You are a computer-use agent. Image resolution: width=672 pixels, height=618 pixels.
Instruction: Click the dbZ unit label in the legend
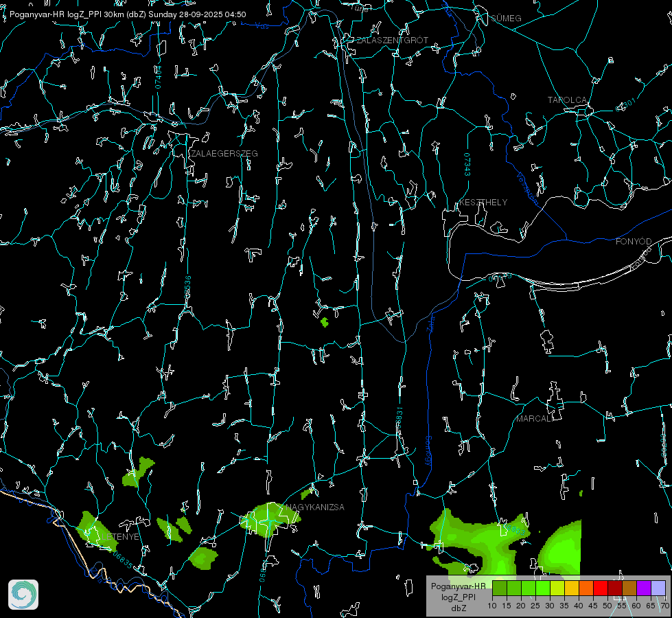(x=458, y=608)
